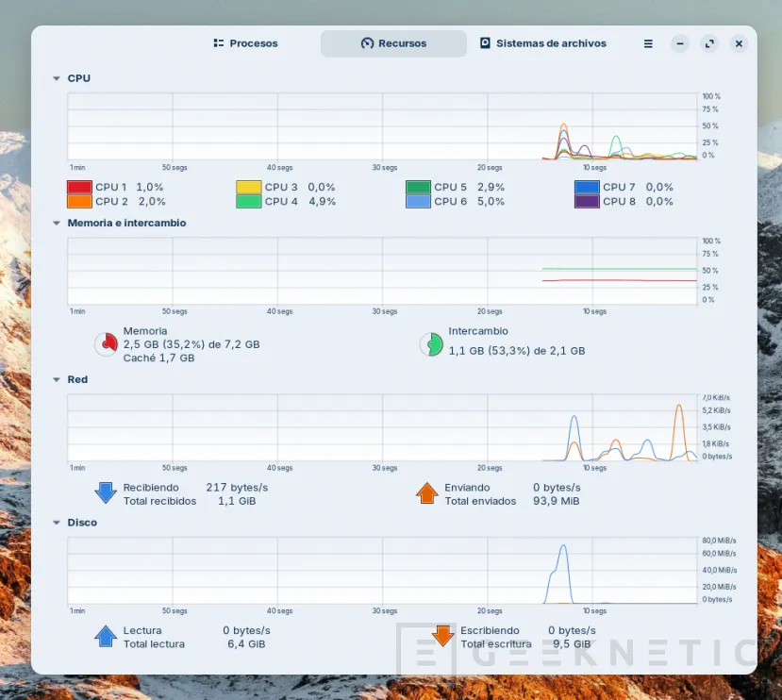
Task: Click the orange Escribiendo arrow icon
Action: click(x=442, y=635)
